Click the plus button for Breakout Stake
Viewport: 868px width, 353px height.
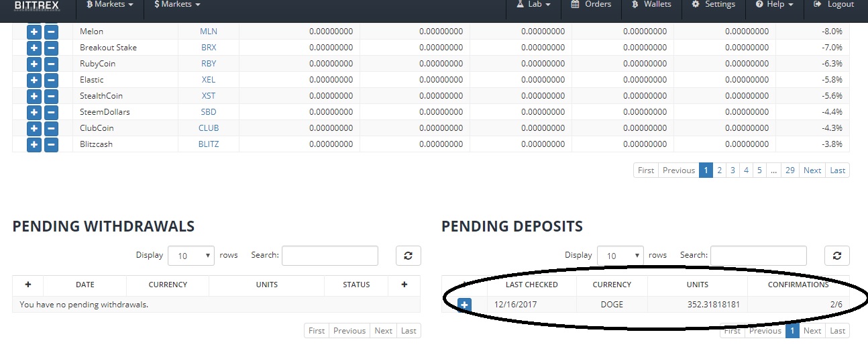coord(34,48)
